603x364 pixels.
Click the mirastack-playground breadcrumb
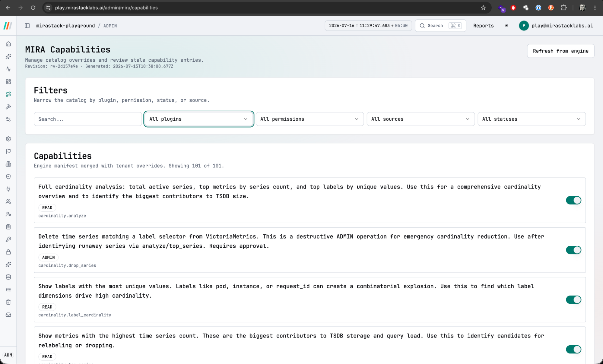65,26
